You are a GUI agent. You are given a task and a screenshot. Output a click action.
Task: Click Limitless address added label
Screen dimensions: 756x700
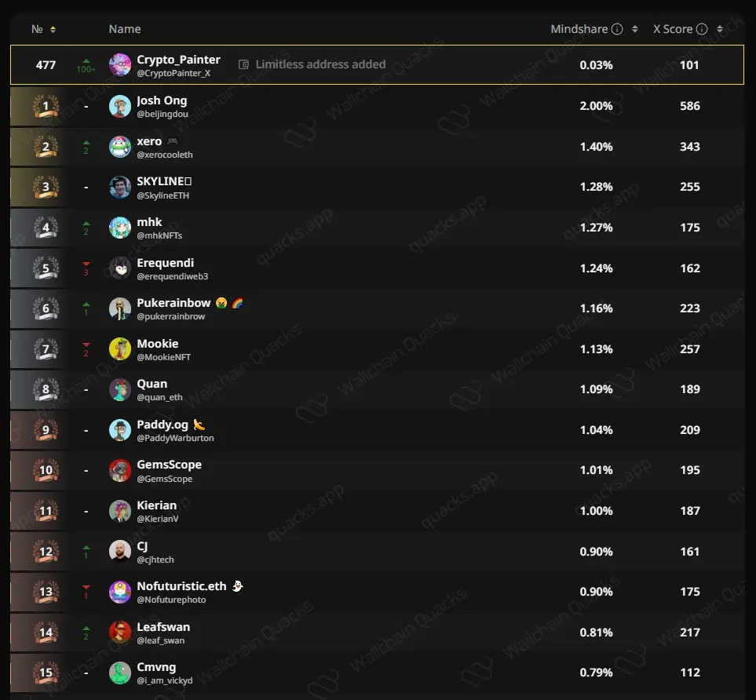click(x=320, y=64)
